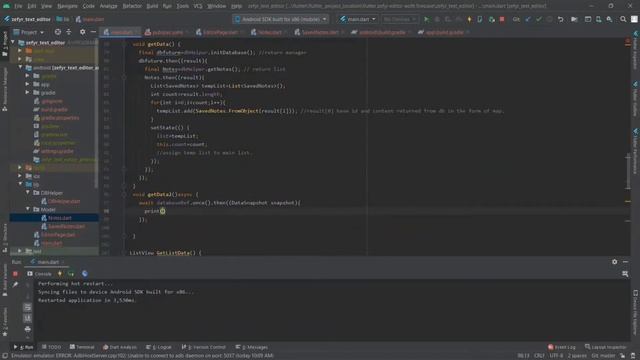This screenshot has width=640, height=360.
Task: Click the UTF-8 encoding in status bar
Action: point(556,356)
